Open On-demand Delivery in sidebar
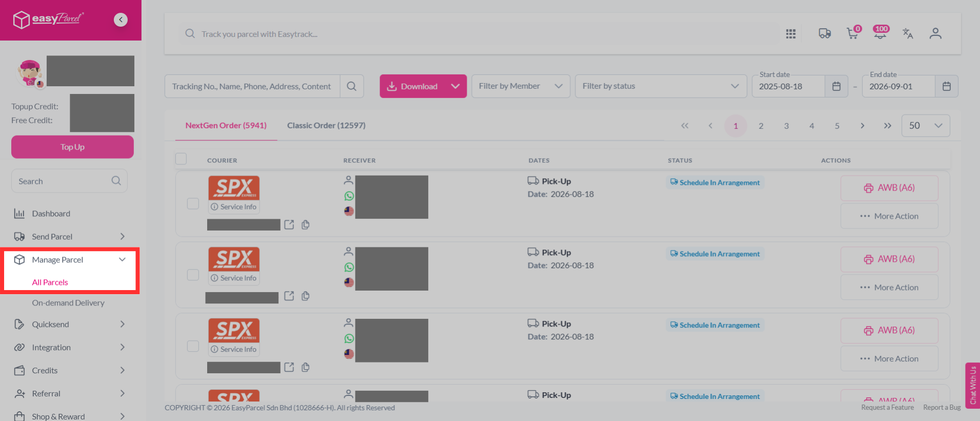This screenshot has height=421, width=980. click(x=68, y=303)
